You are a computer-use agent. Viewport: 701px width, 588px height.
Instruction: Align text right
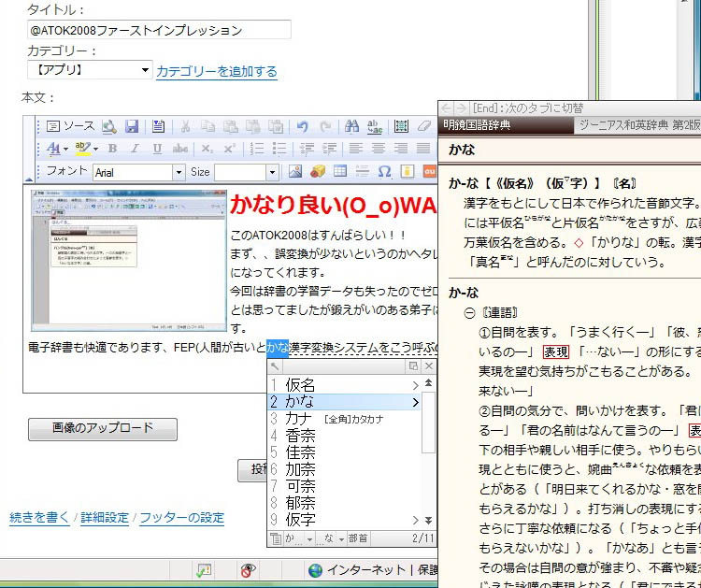point(401,149)
